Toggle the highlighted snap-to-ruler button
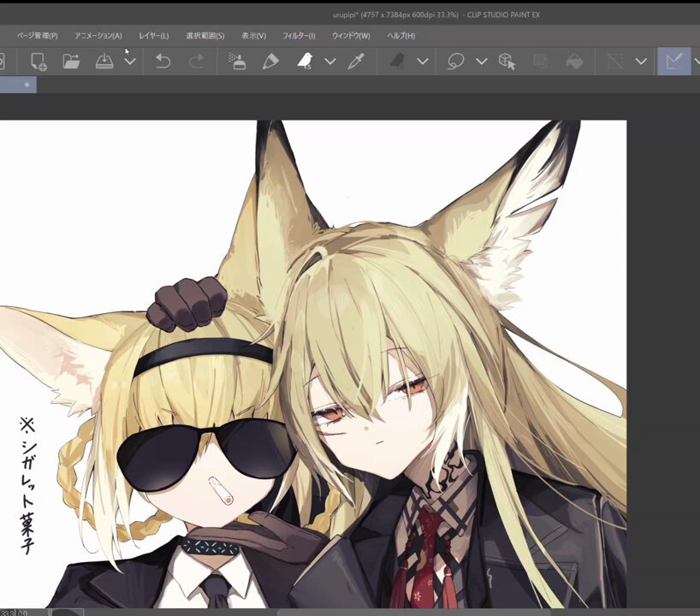Screen dimensions: 700x616 click(x=673, y=61)
